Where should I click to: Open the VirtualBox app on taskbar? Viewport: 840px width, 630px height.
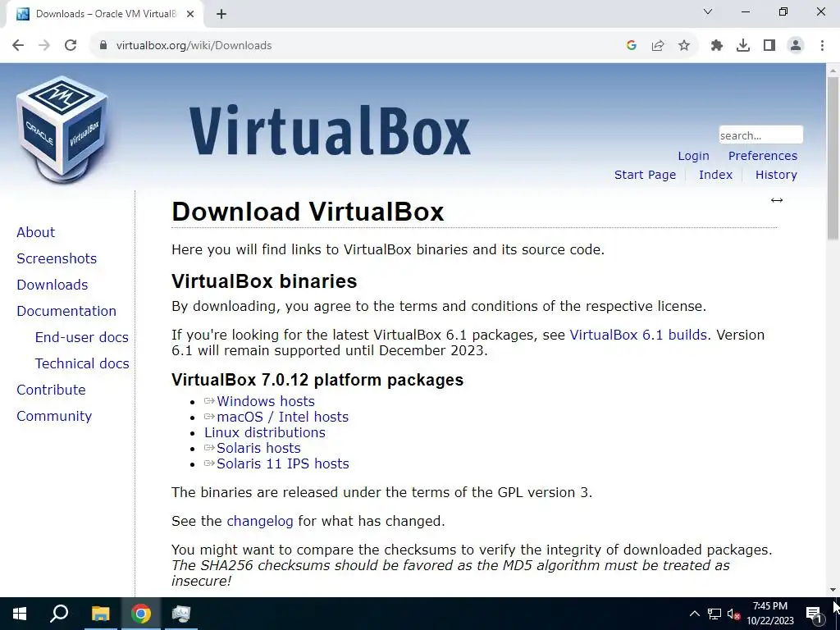coord(181,614)
